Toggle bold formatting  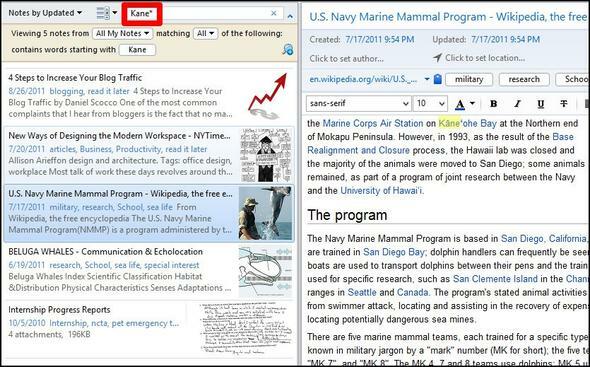point(494,104)
